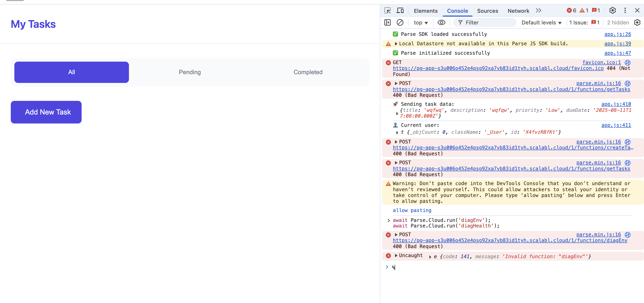Click the Parse initialized successfully message
Screen dimensions: 644x303
click(445, 53)
